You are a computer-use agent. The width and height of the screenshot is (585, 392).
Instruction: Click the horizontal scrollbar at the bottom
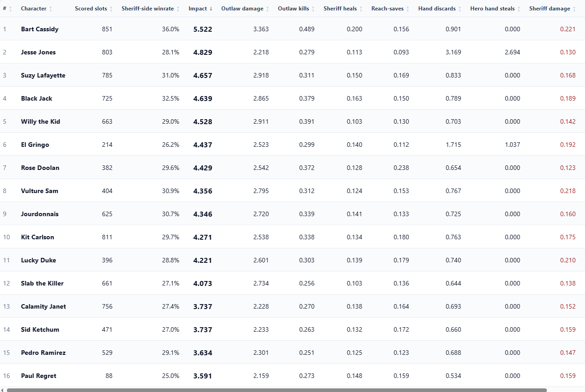(x=277, y=390)
